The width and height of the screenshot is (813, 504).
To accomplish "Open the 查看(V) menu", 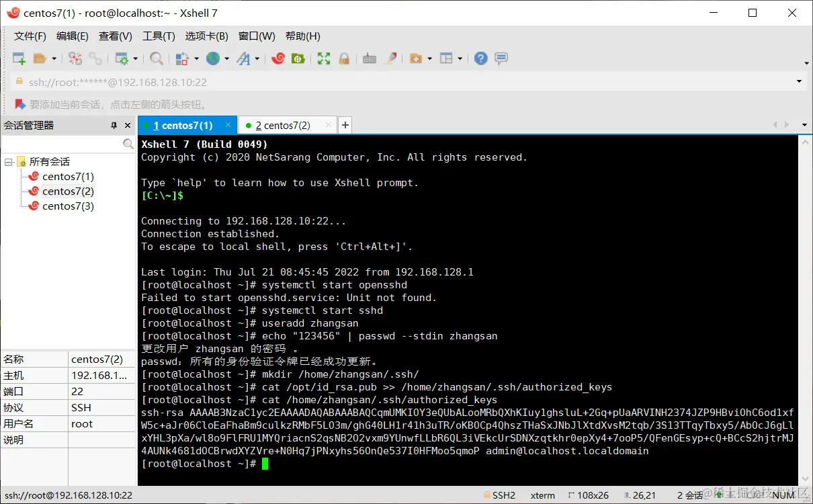I will coord(116,36).
